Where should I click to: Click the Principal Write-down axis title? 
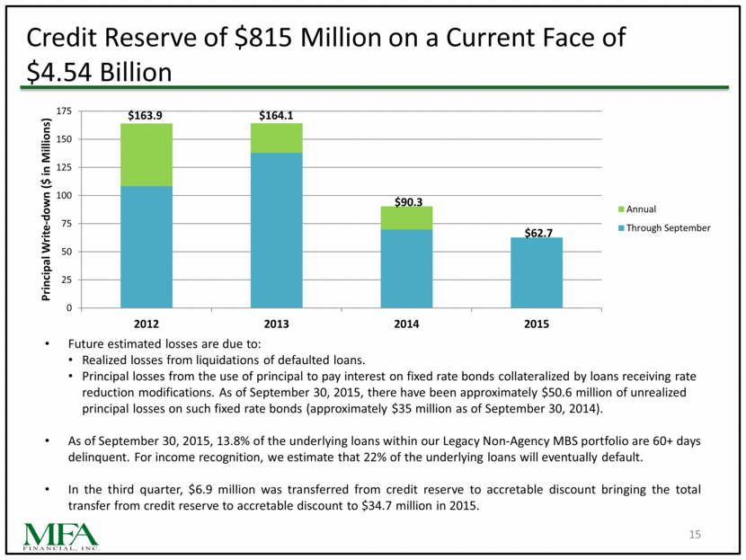pyautogui.click(x=46, y=209)
